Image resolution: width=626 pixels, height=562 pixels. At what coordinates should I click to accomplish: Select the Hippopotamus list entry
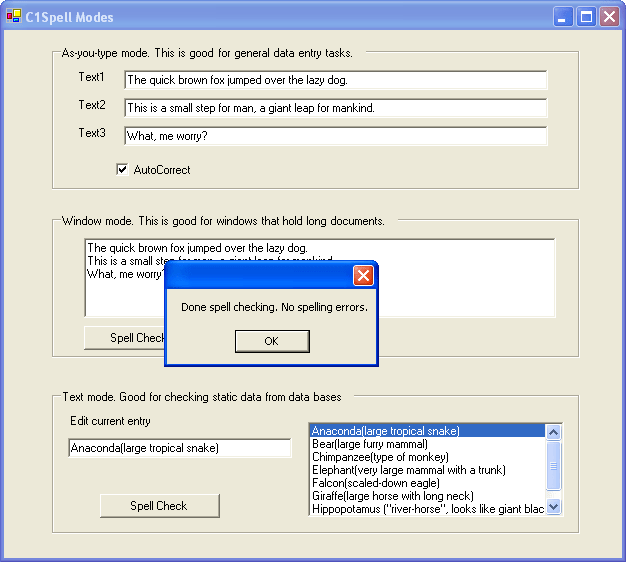click(x=427, y=509)
